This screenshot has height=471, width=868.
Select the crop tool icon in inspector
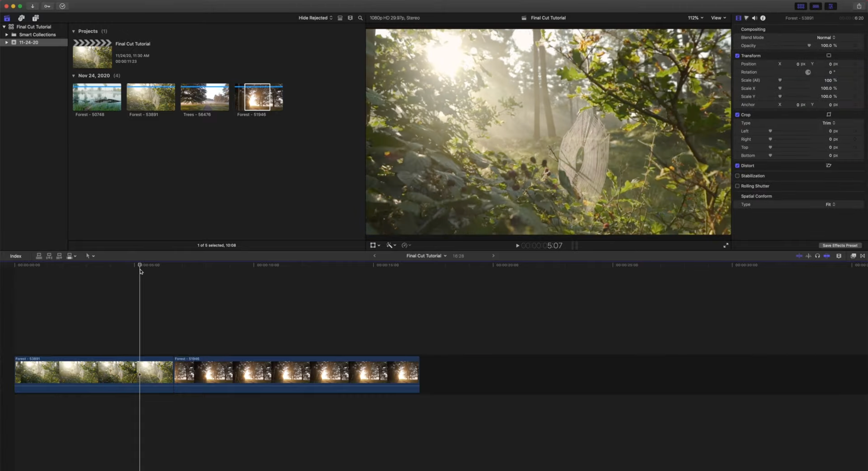[x=828, y=114]
